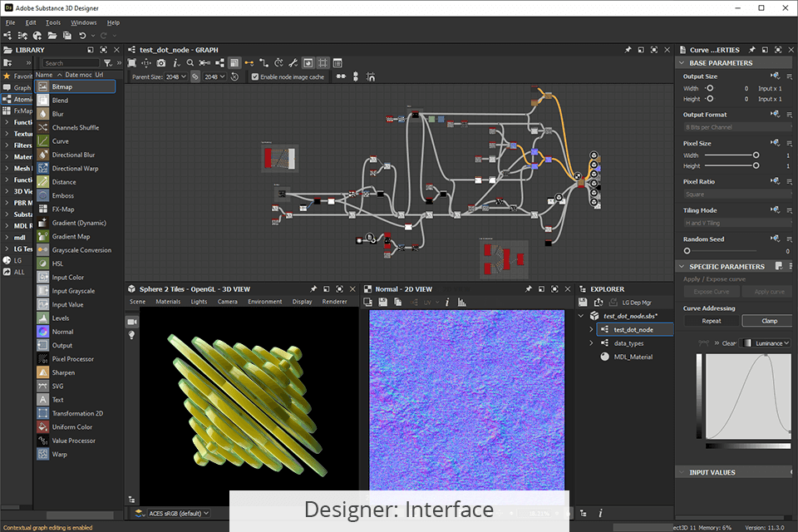
Task: Click the lightbulb icon in 3D view sidebar
Action: pyautogui.click(x=132, y=335)
